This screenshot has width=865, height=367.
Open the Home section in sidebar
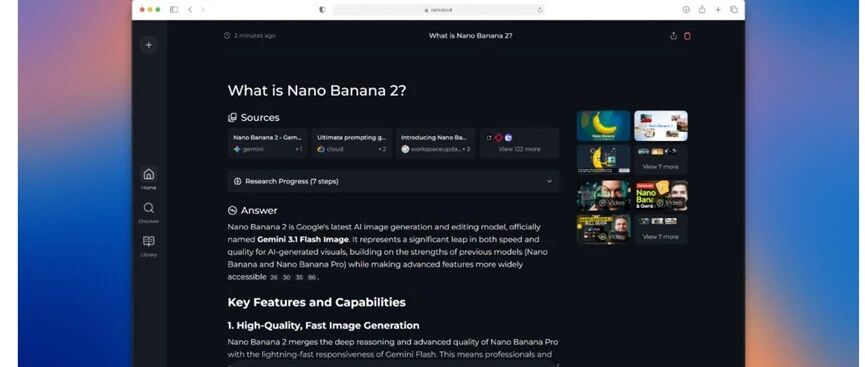(148, 178)
